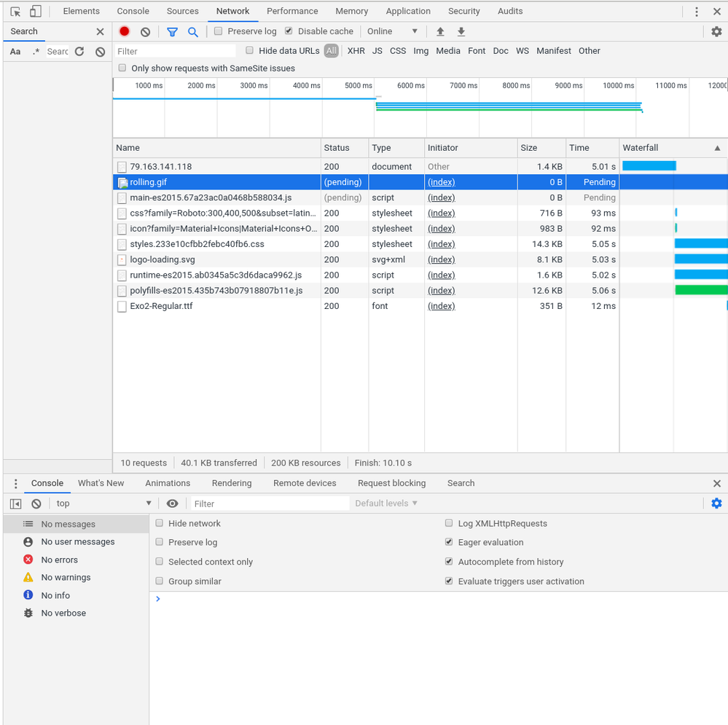Disable the Disable cache checkbox
The image size is (728, 725).
pos(289,31)
